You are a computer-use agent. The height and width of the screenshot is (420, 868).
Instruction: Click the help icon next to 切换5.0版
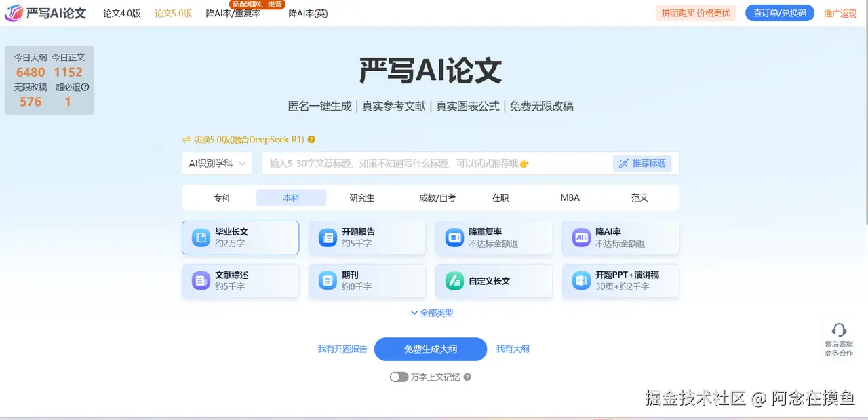pyautogui.click(x=311, y=140)
